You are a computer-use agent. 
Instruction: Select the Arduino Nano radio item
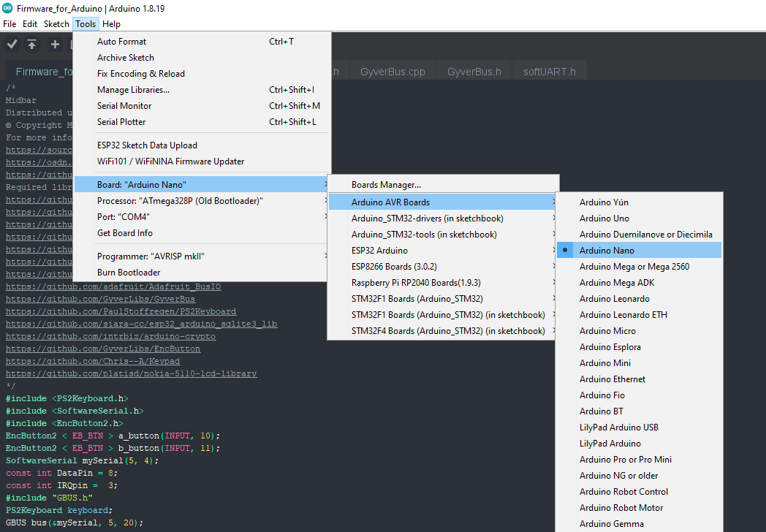tap(639, 251)
